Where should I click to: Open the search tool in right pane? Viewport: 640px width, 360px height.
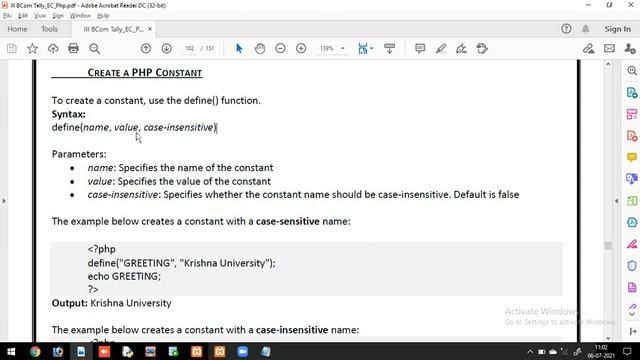(632, 71)
